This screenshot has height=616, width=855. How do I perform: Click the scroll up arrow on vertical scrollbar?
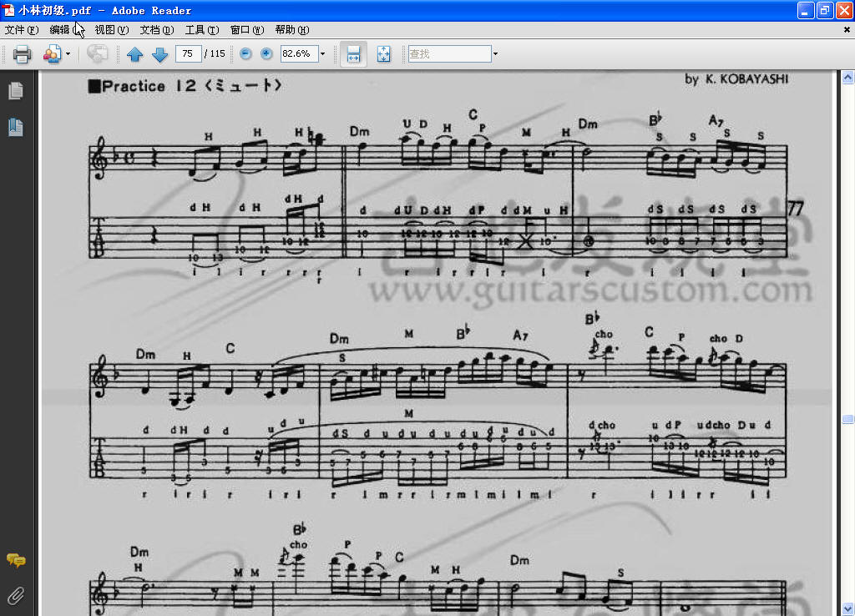(x=848, y=78)
